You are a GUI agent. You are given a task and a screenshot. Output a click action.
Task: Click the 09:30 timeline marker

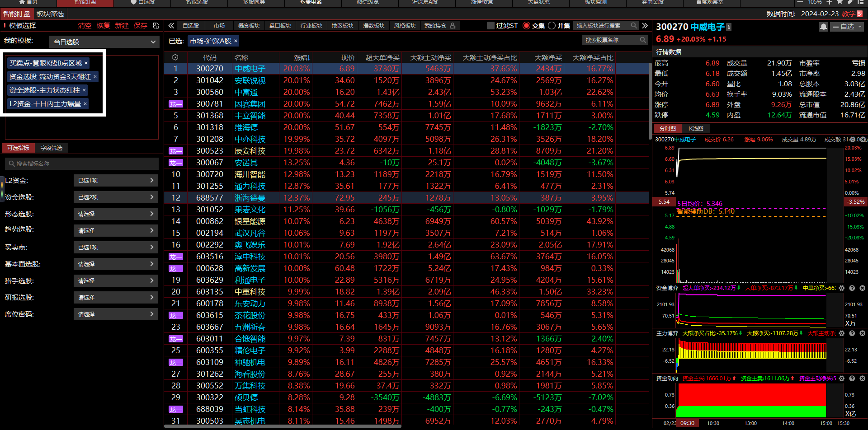pos(688,423)
